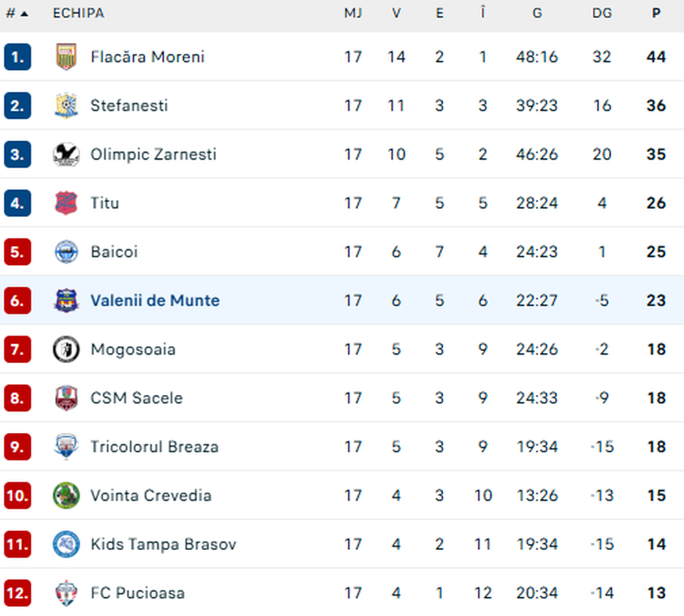This screenshot has height=616, width=684.
Task: Click the Flacăra Moreni team crest
Action: pos(66,57)
